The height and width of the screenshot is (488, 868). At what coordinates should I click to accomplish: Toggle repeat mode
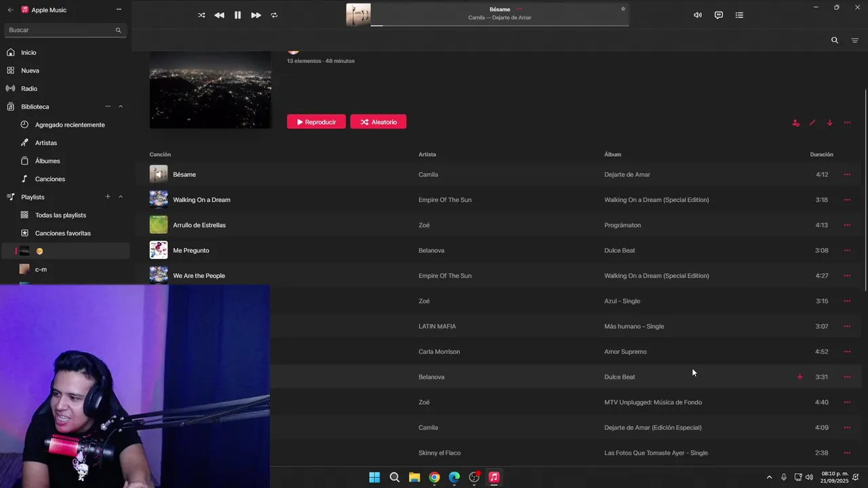tap(274, 15)
